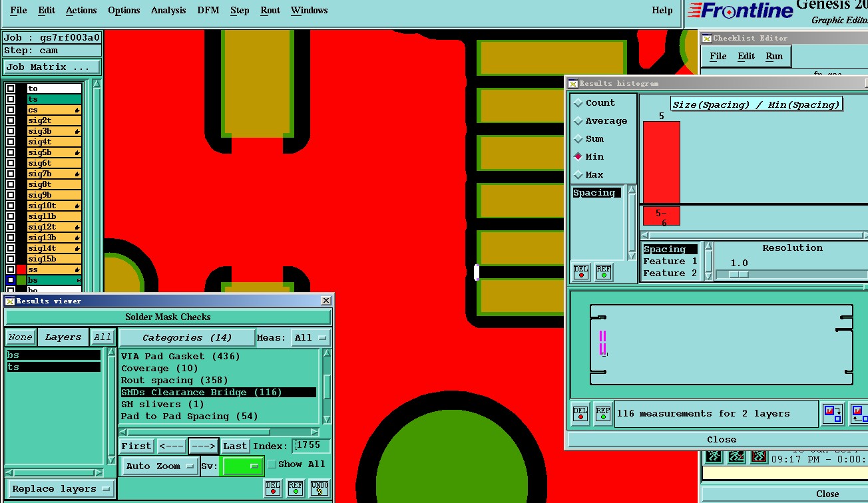This screenshot has height=503, width=868.
Task: Select 'Pad to Pad Spacing (54)' category
Action: tap(189, 417)
